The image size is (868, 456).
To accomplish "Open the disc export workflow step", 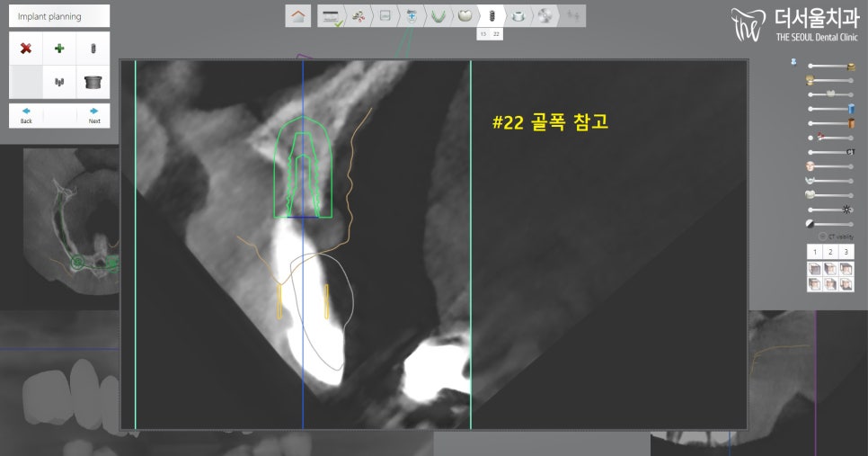I will point(545,15).
